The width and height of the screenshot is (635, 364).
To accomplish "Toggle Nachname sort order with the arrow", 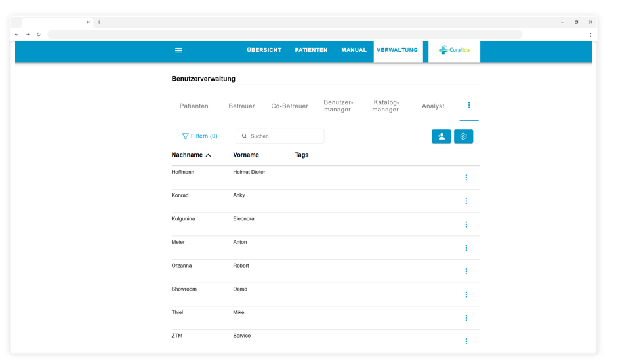I will tap(208, 155).
